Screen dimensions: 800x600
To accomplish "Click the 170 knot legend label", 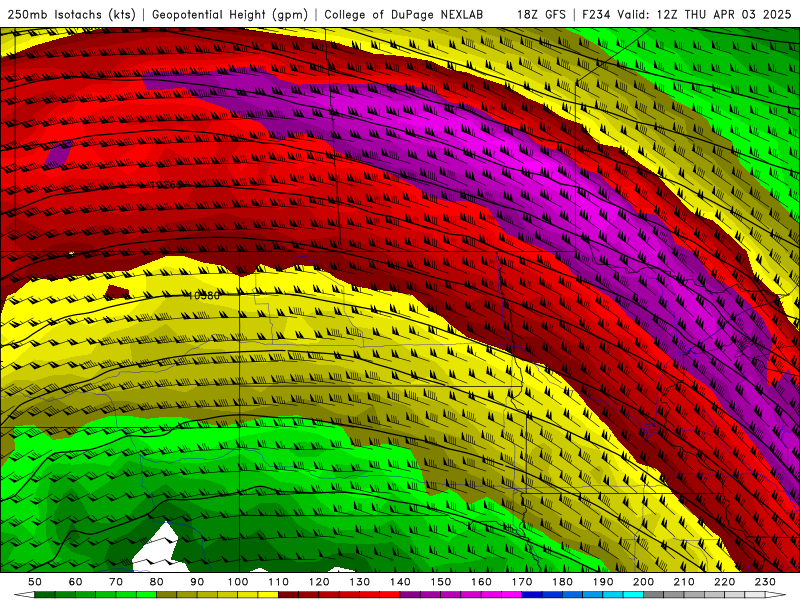I will pos(522,582).
